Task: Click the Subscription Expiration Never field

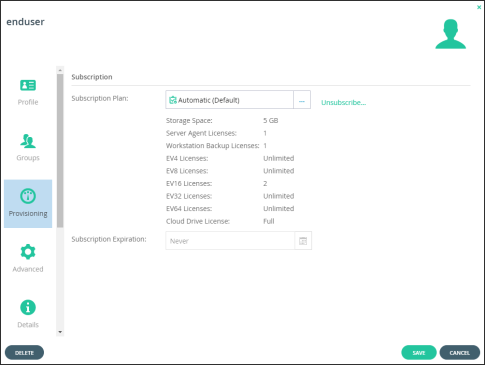Action: [x=230, y=241]
